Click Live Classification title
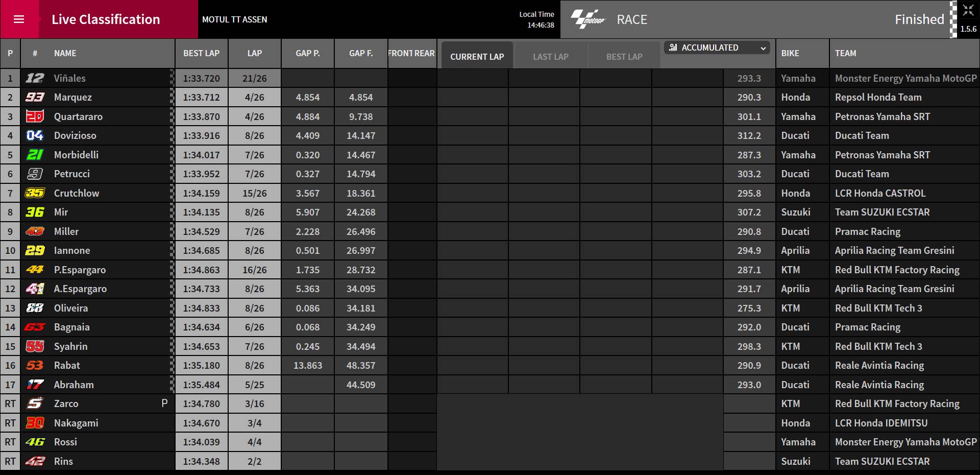Image resolution: width=980 pixels, height=475 pixels. [x=106, y=19]
